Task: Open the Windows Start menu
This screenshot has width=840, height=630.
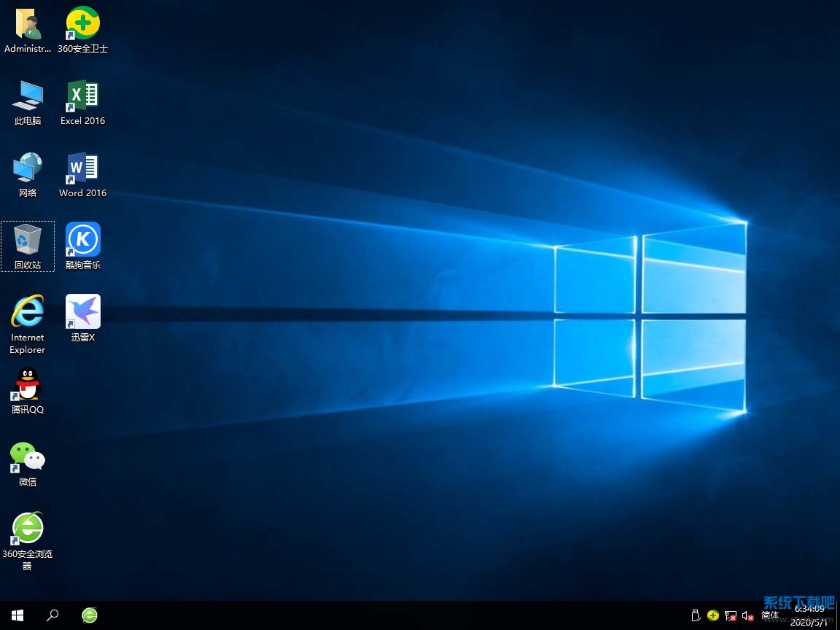Action: [17, 615]
